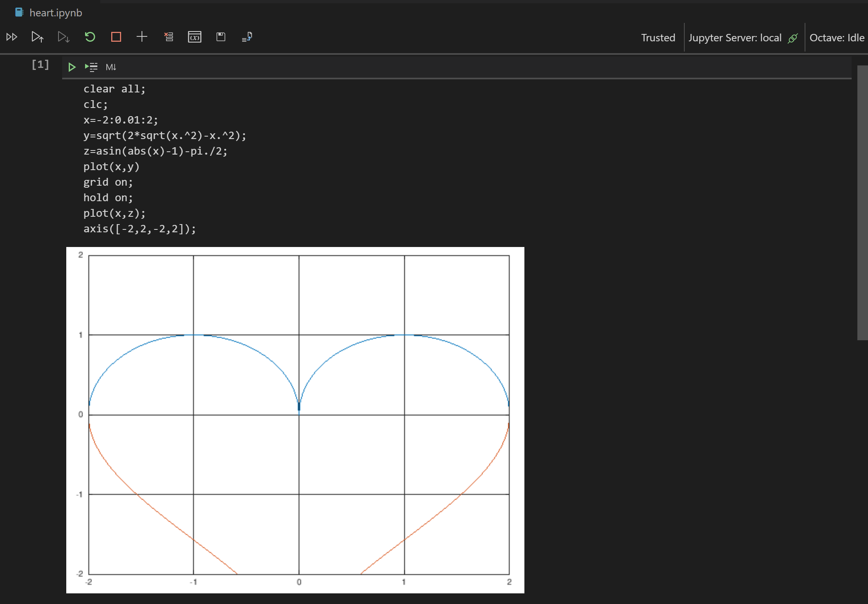Run the first code cell
Screen dimensions: 868x604
pyautogui.click(x=72, y=67)
